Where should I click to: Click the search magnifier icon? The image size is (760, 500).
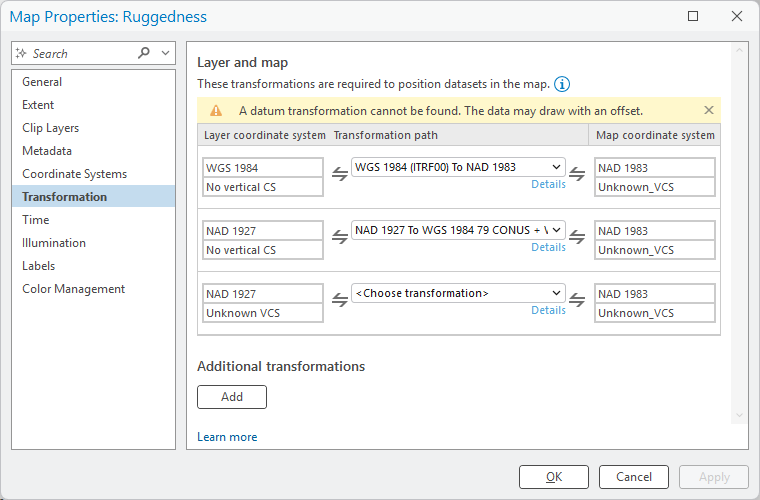tap(143, 53)
